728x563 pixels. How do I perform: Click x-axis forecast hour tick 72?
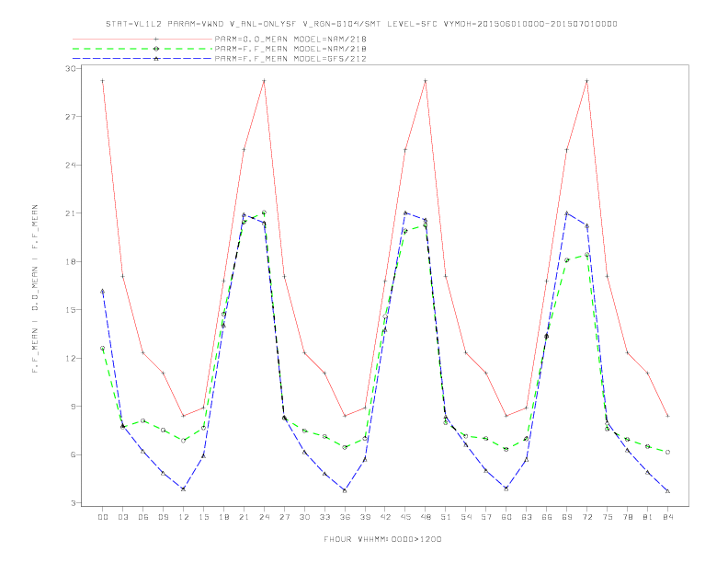[587, 517]
